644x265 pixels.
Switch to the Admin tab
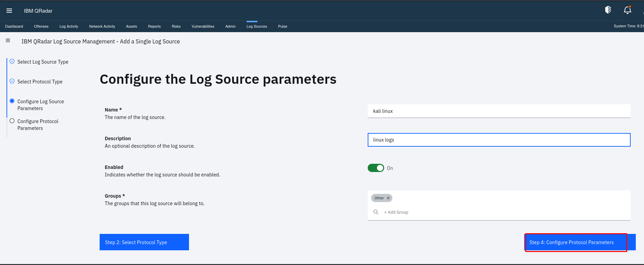[x=230, y=26]
